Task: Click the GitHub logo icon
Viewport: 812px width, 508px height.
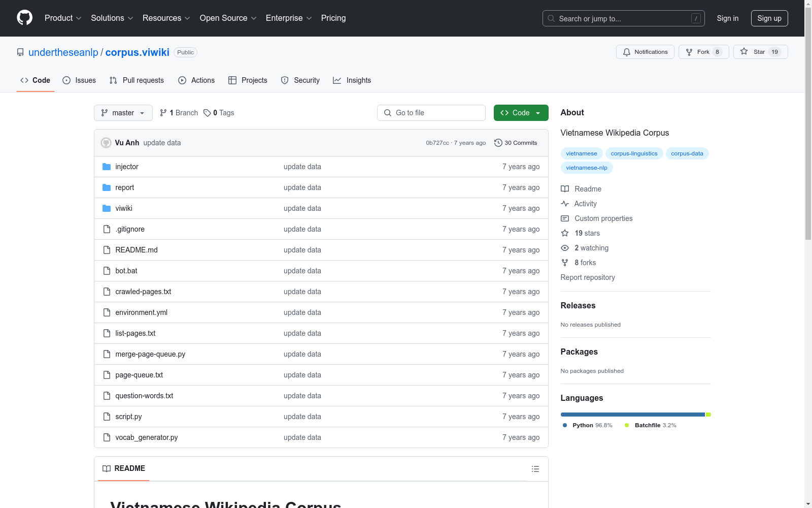Action: [x=24, y=18]
